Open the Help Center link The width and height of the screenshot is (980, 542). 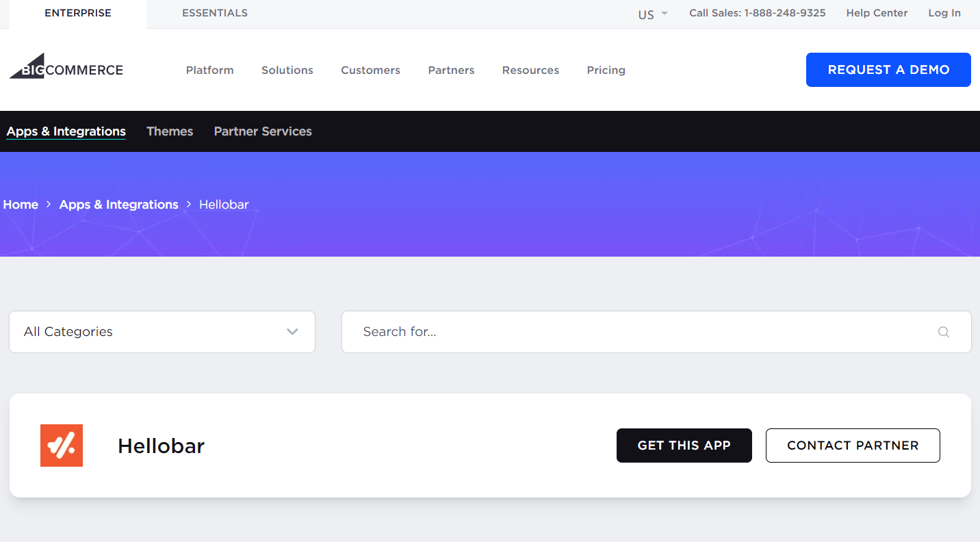click(877, 12)
